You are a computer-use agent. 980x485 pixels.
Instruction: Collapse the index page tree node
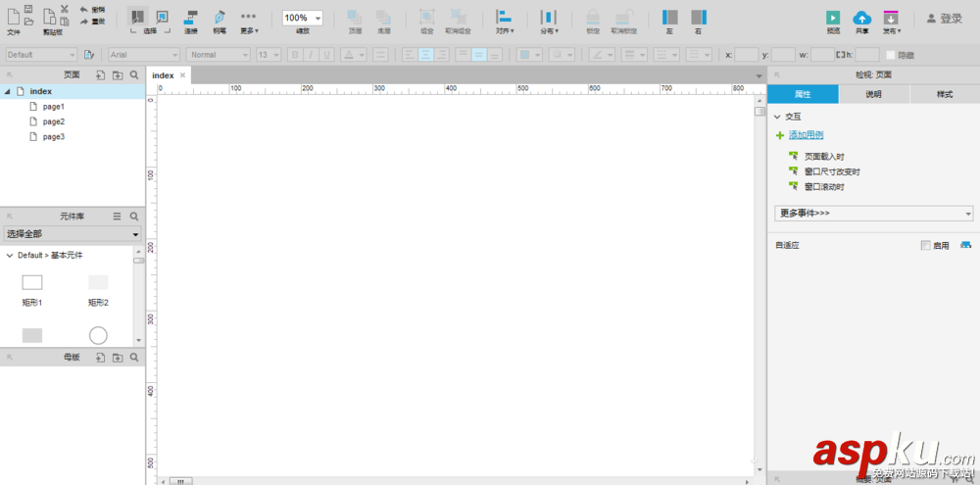(8, 91)
